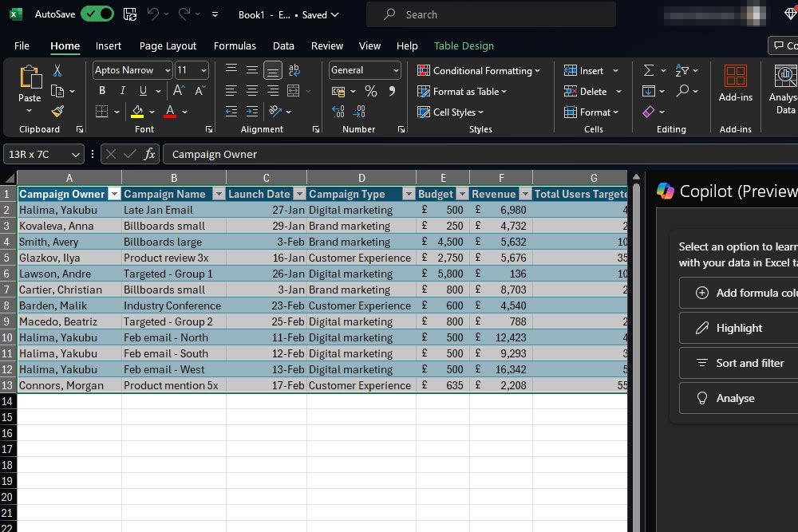Switch to the Formulas ribbon tab
Viewport: 798px width, 532px height.
pos(235,46)
